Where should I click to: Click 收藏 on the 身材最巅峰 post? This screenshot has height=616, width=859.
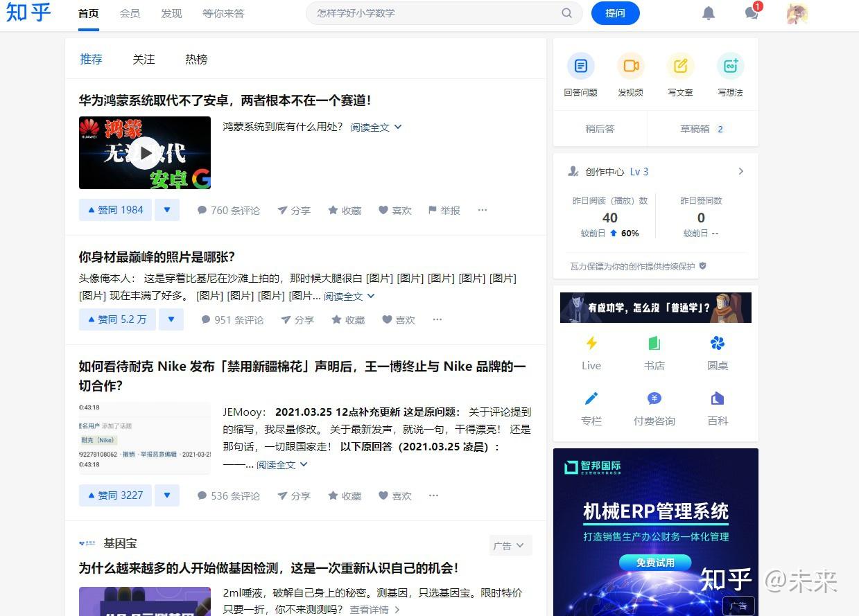(x=348, y=319)
